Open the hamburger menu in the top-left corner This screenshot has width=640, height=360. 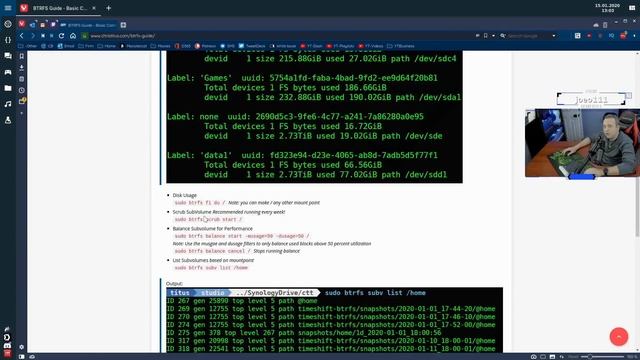pos(8,8)
